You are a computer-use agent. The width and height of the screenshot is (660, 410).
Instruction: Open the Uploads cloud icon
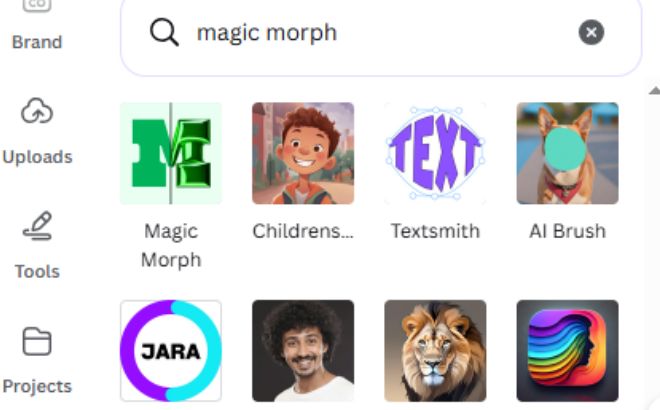pyautogui.click(x=37, y=111)
